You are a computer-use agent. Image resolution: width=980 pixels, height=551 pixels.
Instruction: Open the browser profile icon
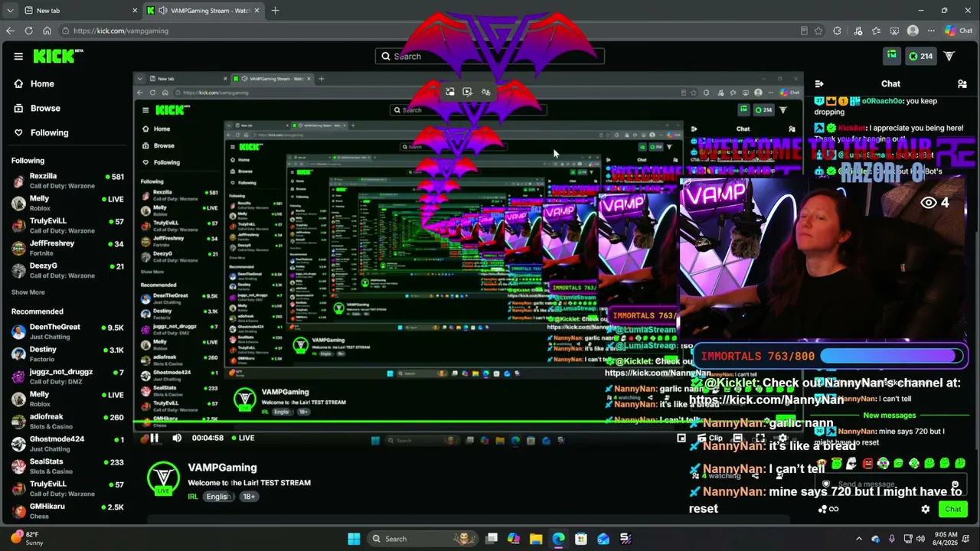pyautogui.click(x=913, y=31)
